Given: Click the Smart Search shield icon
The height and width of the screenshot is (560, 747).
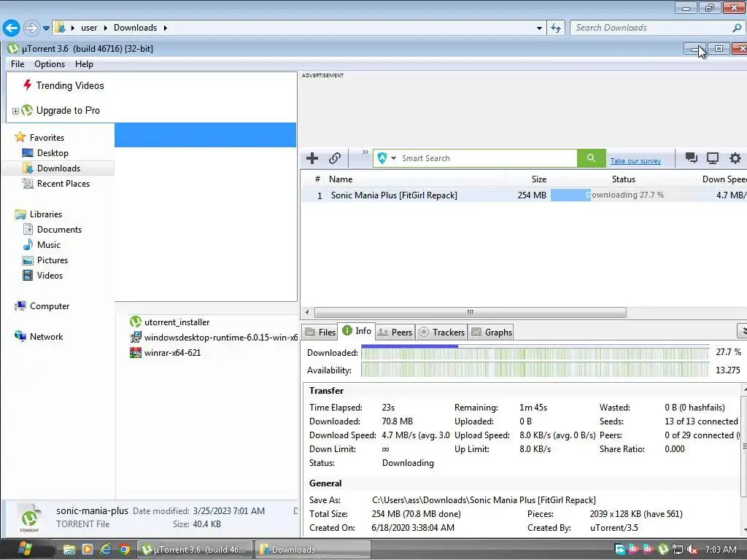Looking at the screenshot, I should click(x=382, y=158).
